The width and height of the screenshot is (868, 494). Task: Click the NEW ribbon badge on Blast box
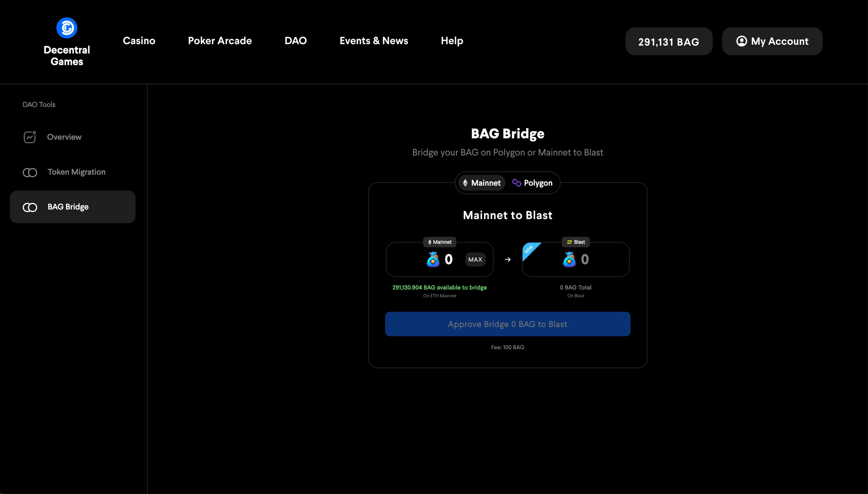point(529,249)
